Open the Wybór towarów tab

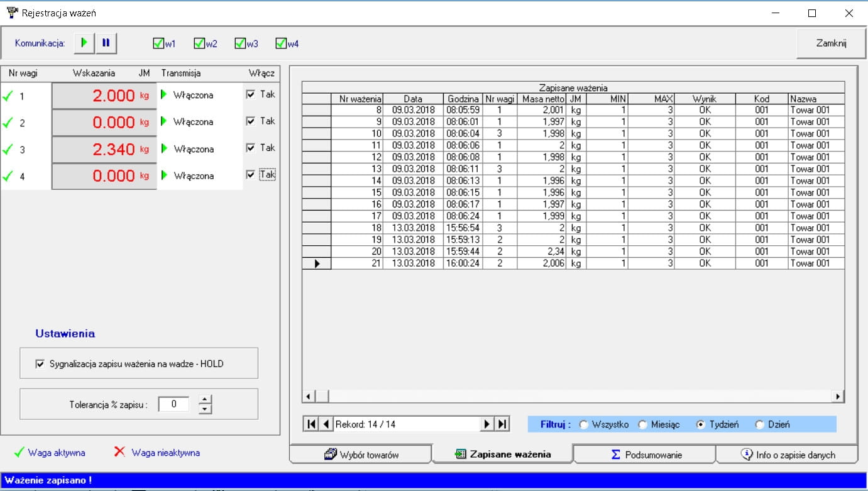click(x=361, y=455)
